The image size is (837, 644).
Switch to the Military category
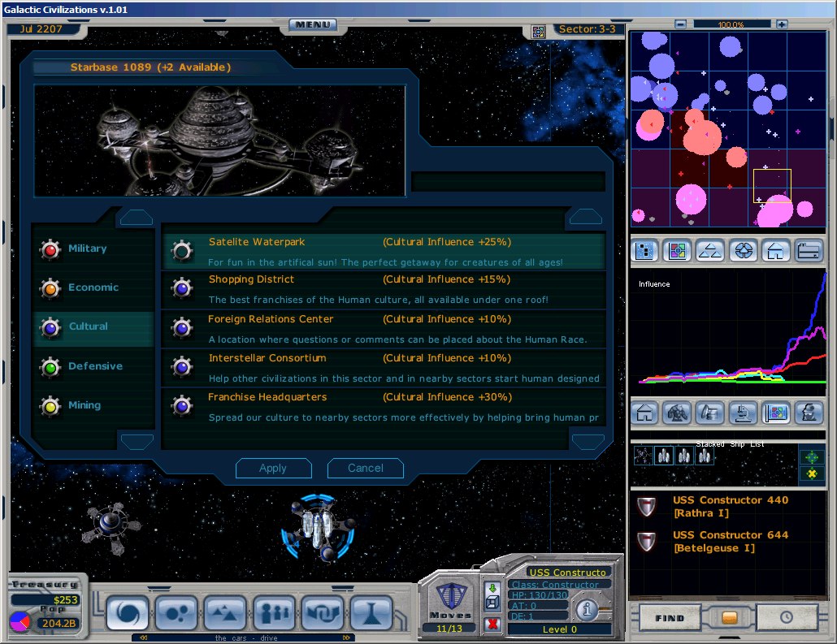pos(94,249)
